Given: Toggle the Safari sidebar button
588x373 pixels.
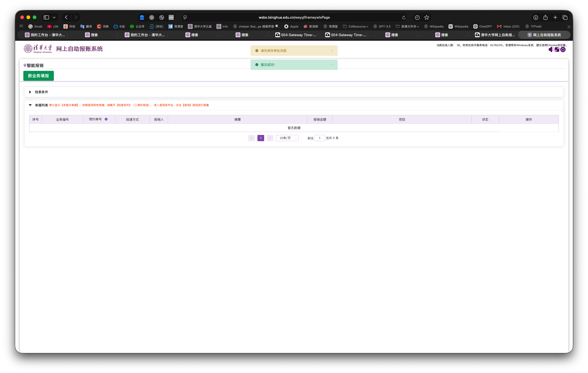Looking at the screenshot, I should (x=46, y=17).
